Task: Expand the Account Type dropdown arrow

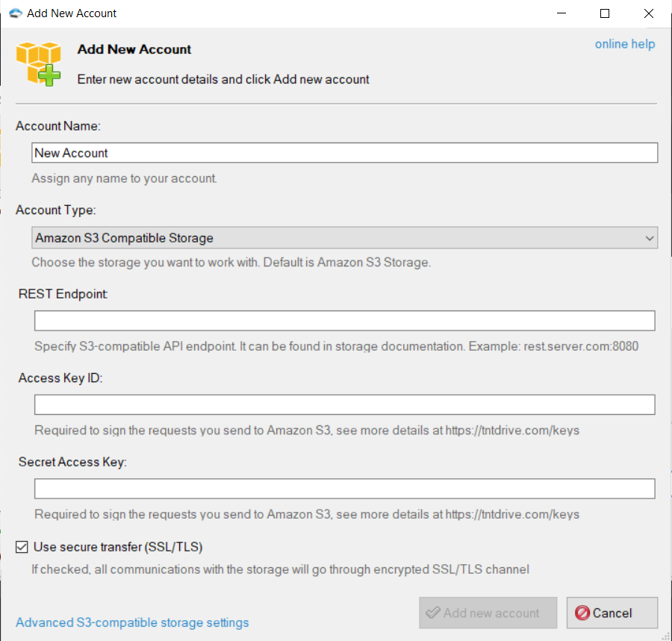Action: (650, 238)
